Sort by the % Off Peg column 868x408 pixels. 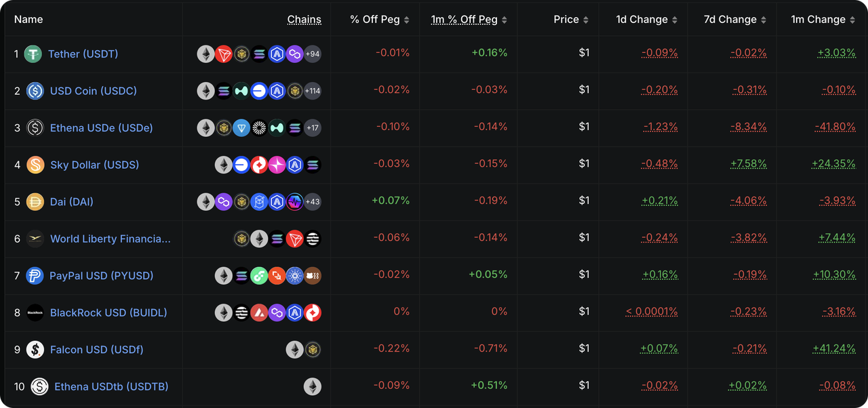click(380, 20)
